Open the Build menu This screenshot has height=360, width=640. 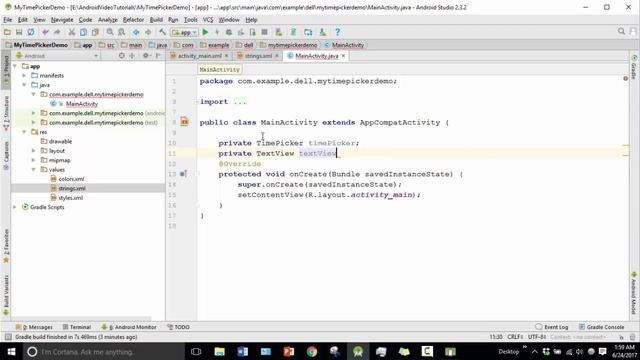(x=156, y=20)
